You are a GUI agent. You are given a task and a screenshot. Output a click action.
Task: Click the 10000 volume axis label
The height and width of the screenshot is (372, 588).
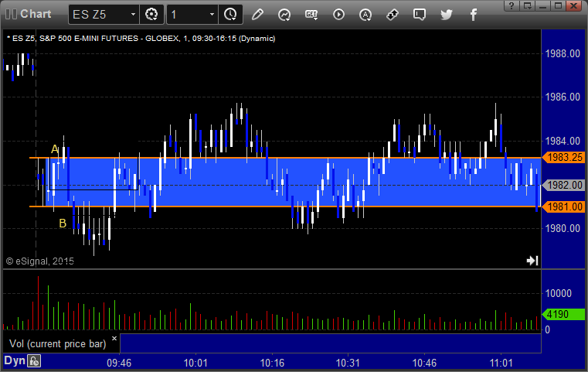point(558,294)
